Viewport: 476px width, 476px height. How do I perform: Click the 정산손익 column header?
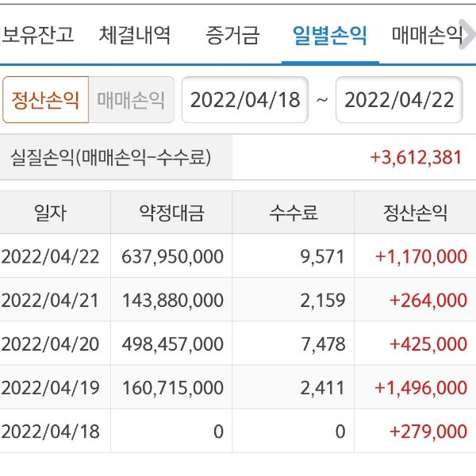click(x=415, y=213)
